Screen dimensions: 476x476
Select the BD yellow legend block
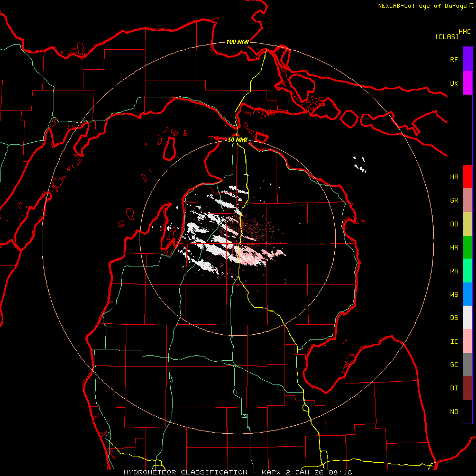coord(467,224)
